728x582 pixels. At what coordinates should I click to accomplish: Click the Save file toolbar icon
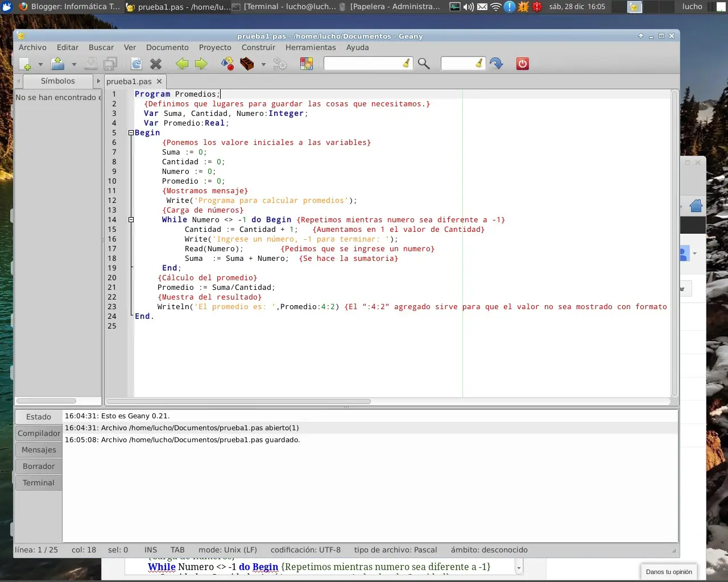point(90,64)
